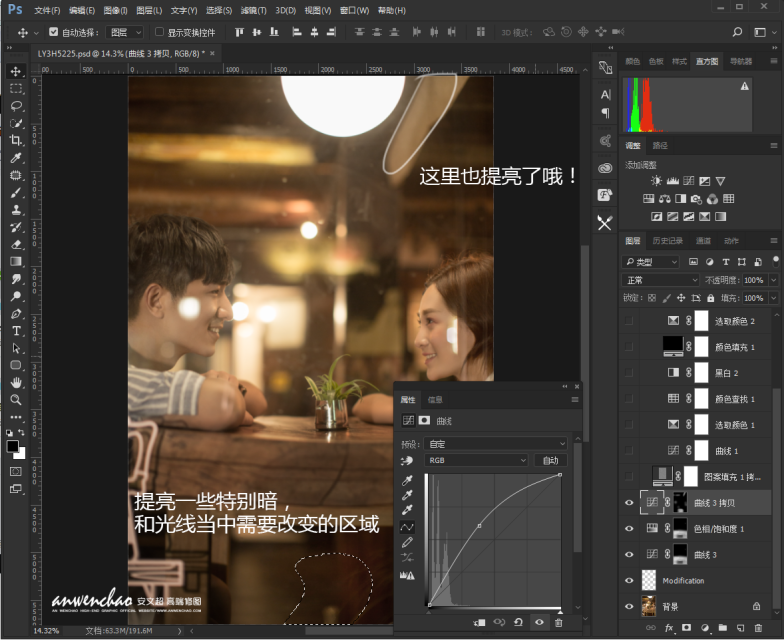Select the Gradient tool
The width and height of the screenshot is (784, 640).
pos(16,262)
